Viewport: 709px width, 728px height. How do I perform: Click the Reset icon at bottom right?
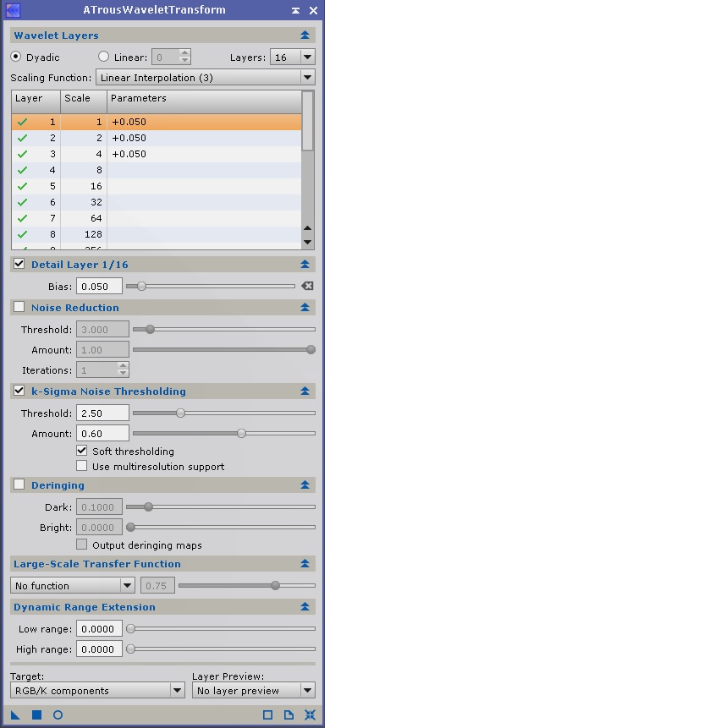[310, 715]
